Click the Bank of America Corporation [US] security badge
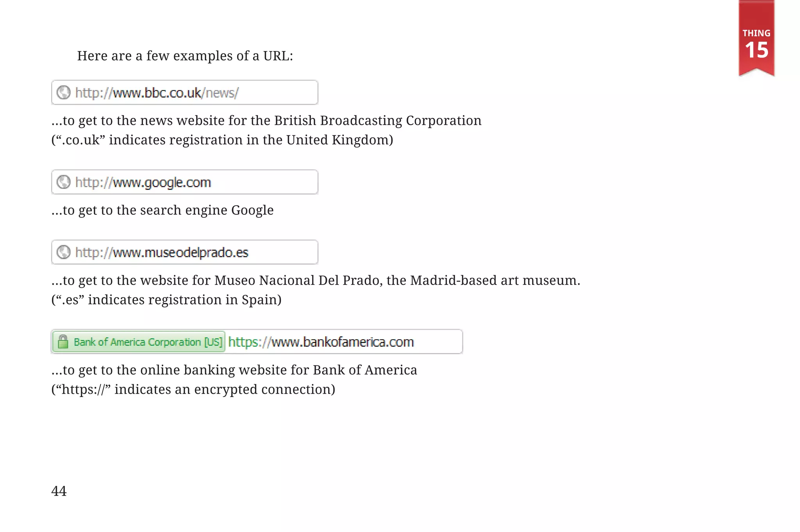 coord(139,342)
